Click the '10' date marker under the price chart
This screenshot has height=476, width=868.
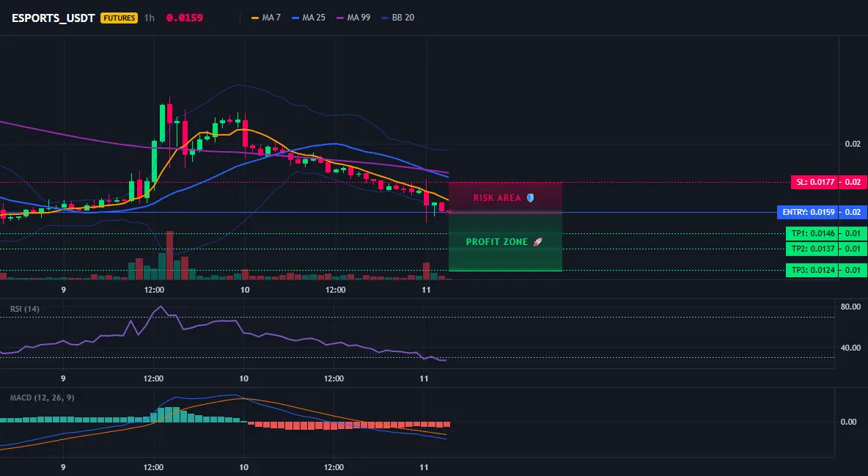245,290
